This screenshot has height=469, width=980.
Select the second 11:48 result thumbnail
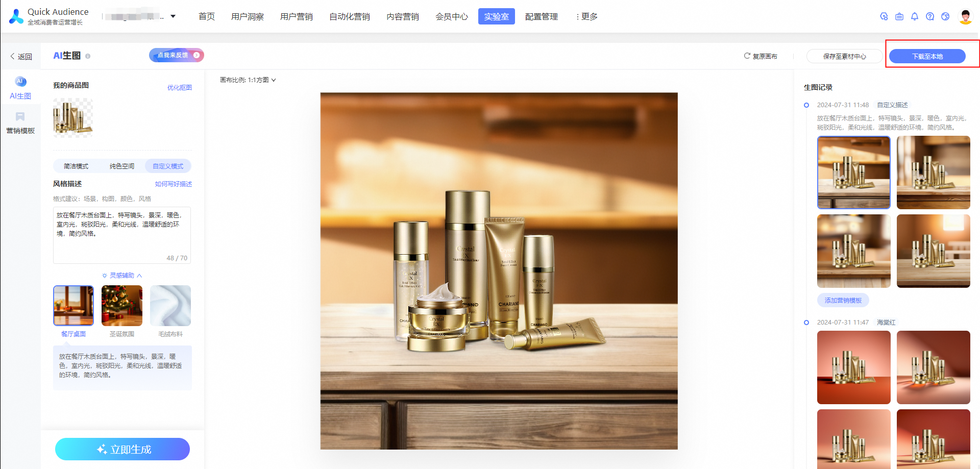[x=934, y=172]
